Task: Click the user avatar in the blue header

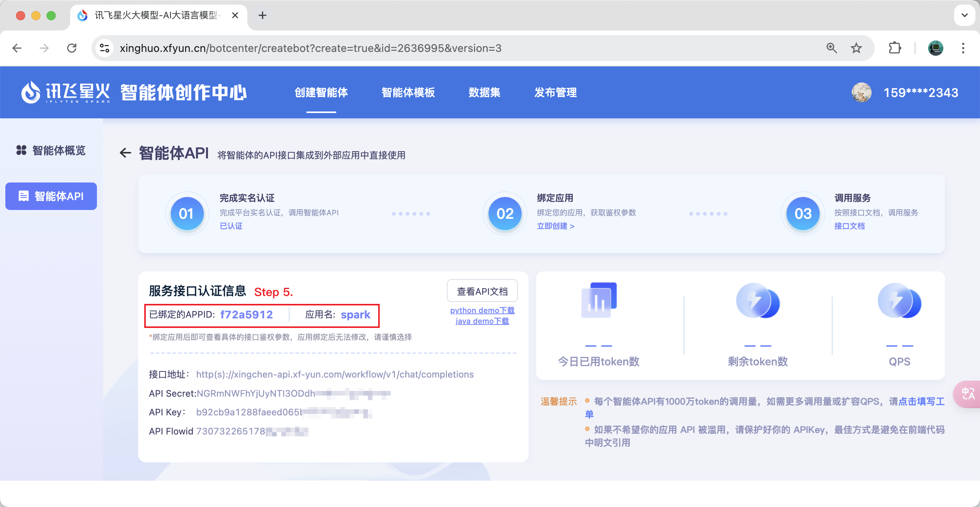Action: [x=861, y=92]
